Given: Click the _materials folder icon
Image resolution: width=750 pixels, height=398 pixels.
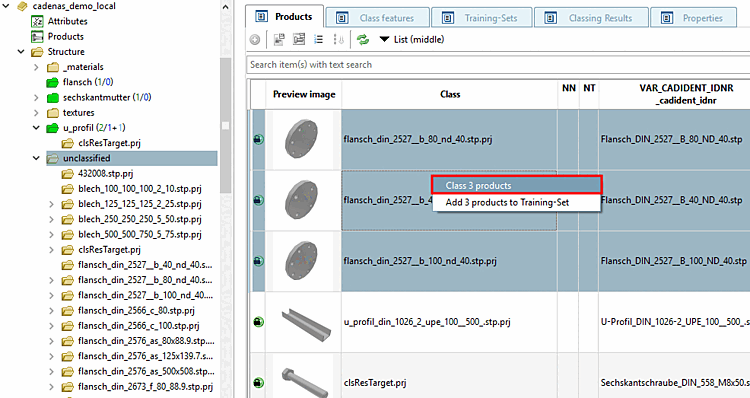Looking at the screenshot, I should [52, 67].
